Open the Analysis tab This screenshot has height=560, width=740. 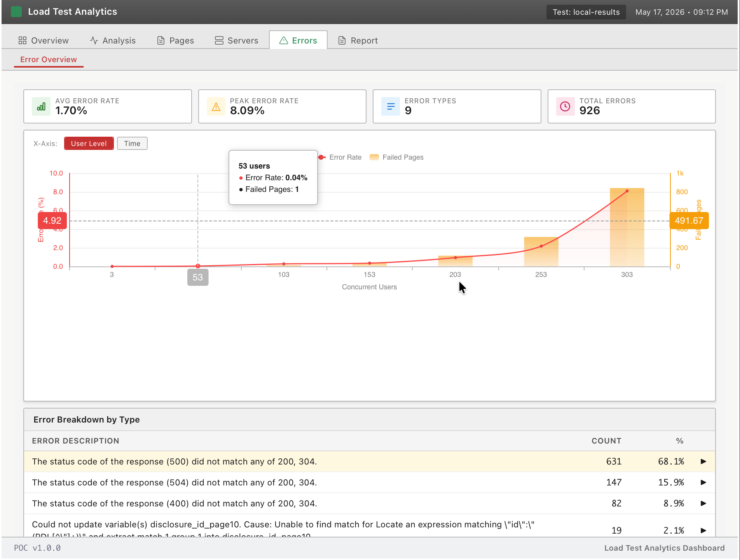[x=113, y=40]
